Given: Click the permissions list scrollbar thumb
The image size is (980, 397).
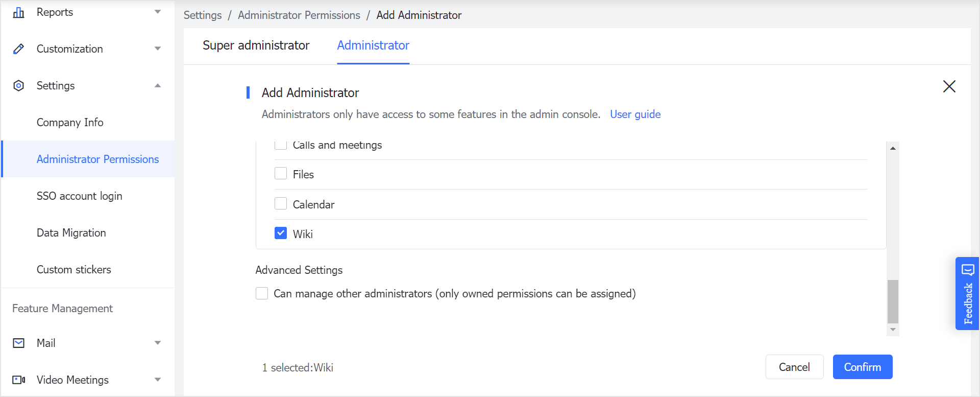Looking at the screenshot, I should tap(893, 301).
